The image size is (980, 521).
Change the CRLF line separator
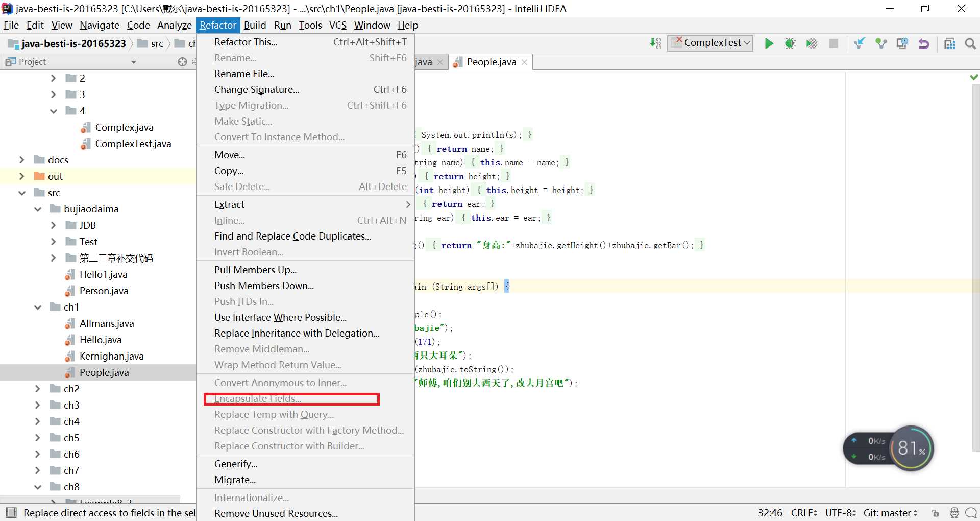[804, 513]
